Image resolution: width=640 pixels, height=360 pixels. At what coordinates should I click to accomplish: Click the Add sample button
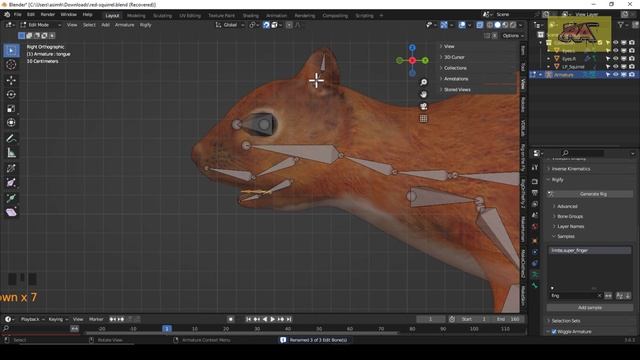pyautogui.click(x=590, y=308)
